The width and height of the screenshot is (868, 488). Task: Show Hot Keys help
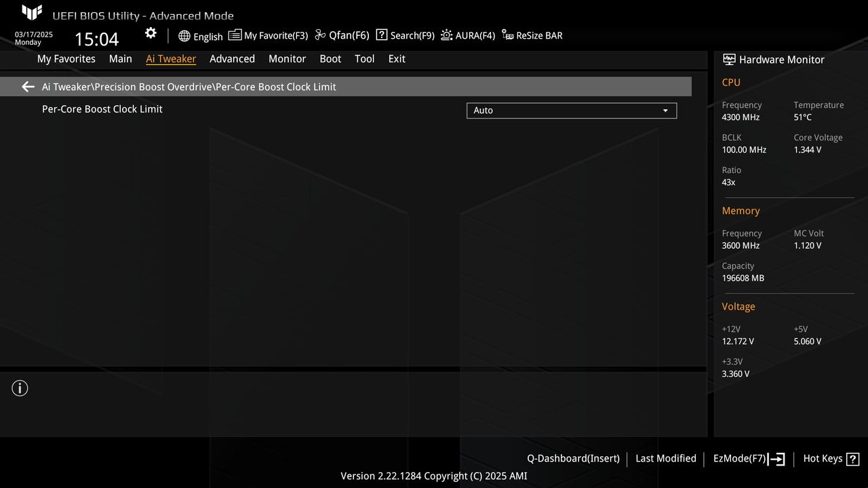pos(823,459)
